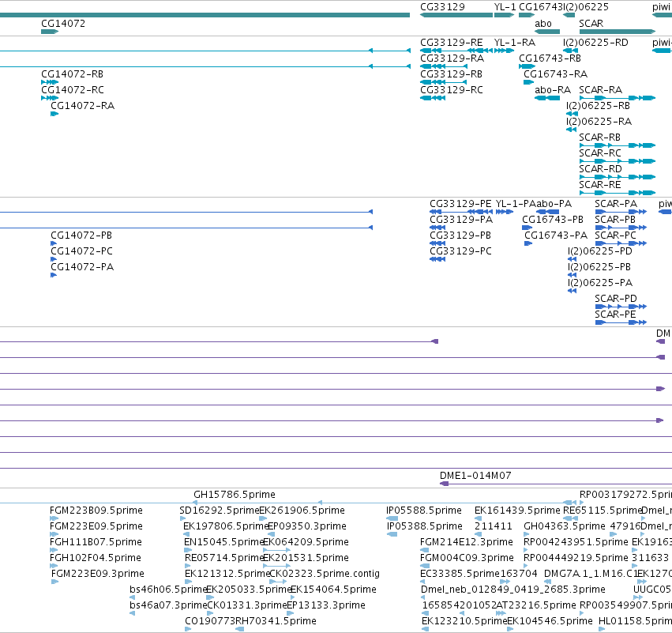Viewport: 672px width, 633px height.
Task: Click EST IP05588.5prime
Action: [424, 511]
